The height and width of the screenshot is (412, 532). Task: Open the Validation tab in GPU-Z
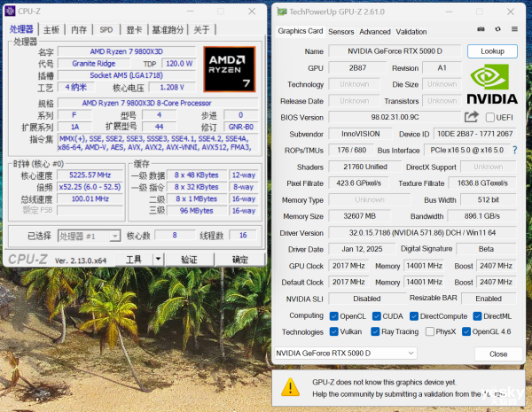click(411, 32)
